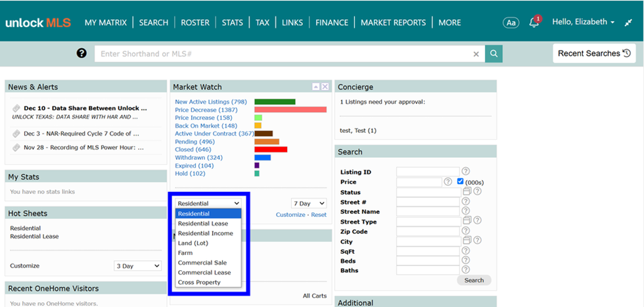Open Residential Lease hot sheet
This screenshot has width=644, height=307.
click(34, 236)
